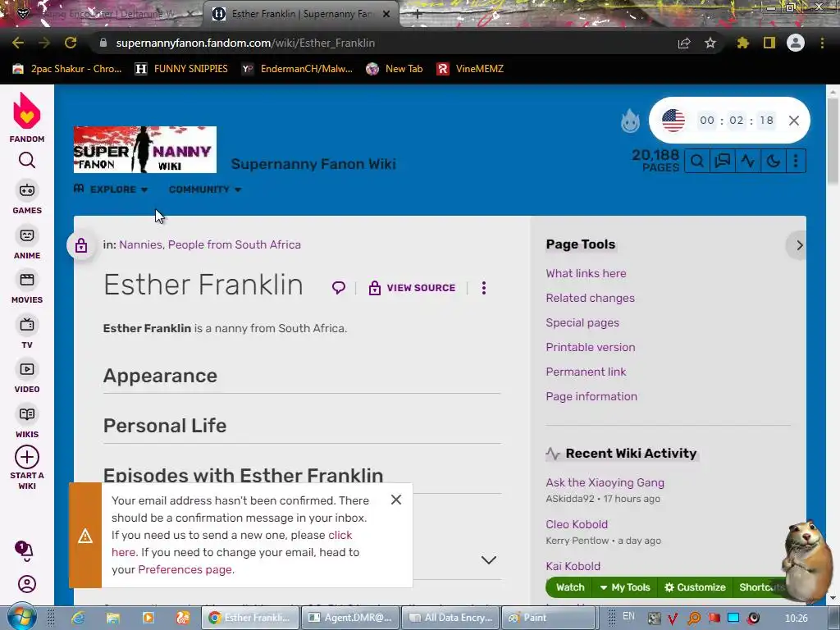Open the notifications bell icon
The width and height of the screenshot is (840, 630).
24,550
